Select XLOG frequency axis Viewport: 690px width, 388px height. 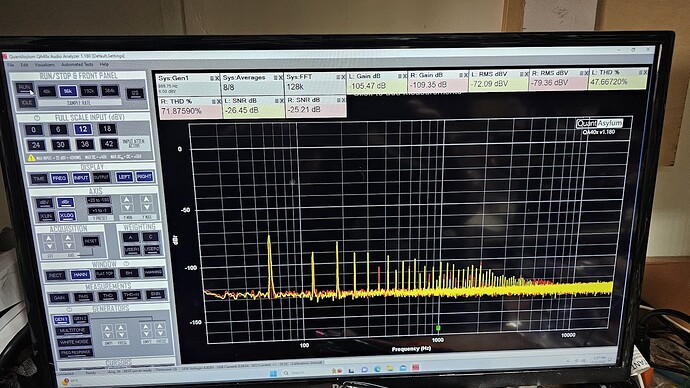pos(67,216)
